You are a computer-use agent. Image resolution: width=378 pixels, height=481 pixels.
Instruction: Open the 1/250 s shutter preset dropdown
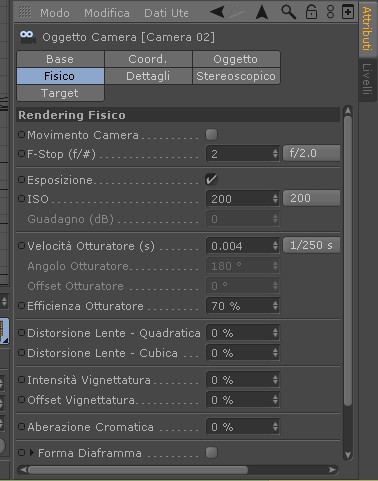311,245
